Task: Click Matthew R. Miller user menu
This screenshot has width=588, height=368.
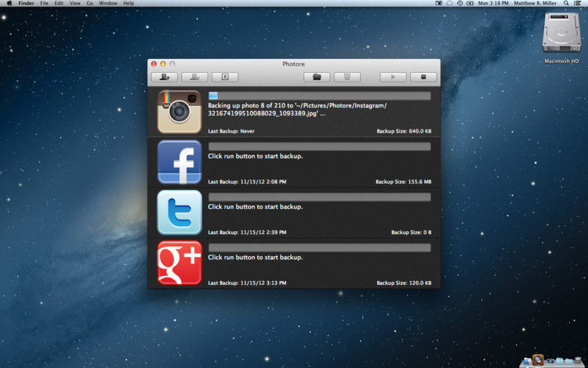Action: pyautogui.click(x=535, y=4)
